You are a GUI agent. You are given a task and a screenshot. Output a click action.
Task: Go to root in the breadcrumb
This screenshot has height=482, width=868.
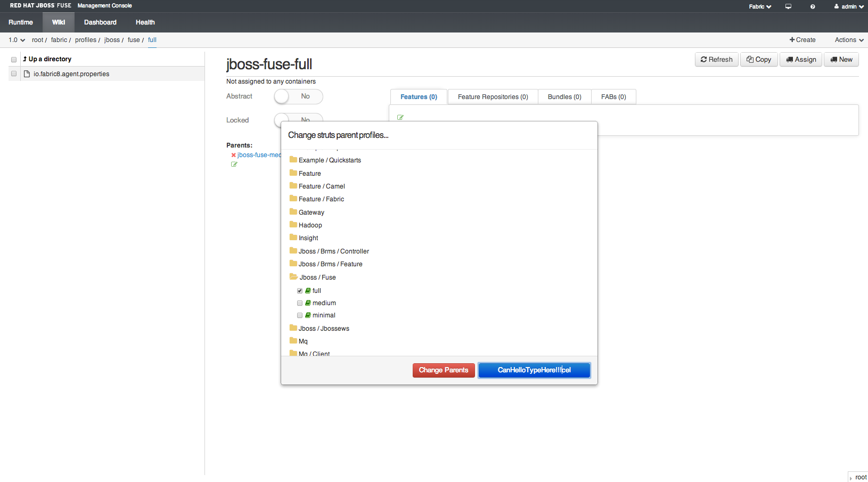pos(37,40)
